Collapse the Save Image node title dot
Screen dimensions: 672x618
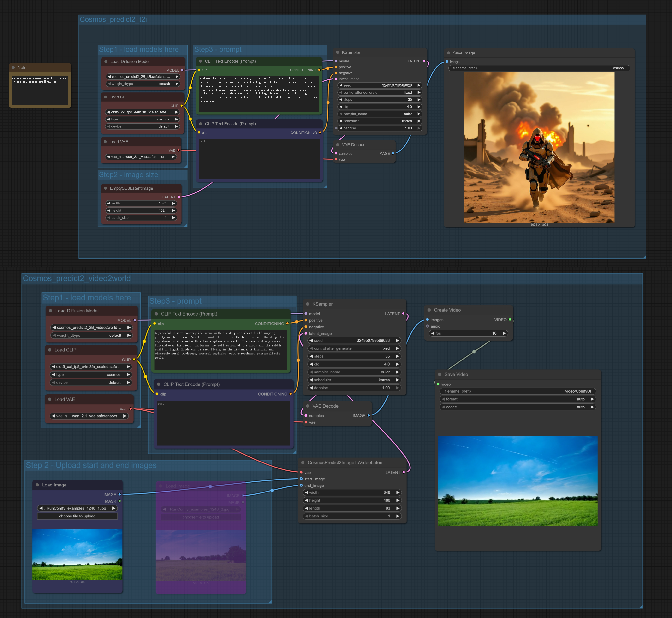coord(448,53)
